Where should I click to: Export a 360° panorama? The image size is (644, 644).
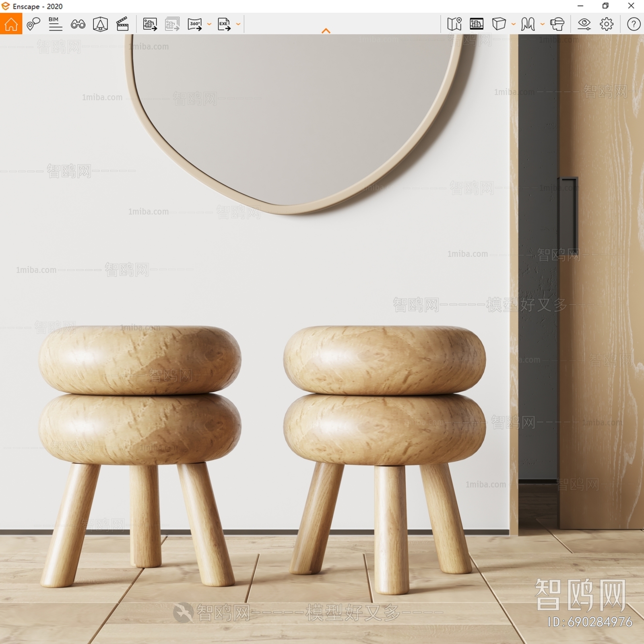click(195, 24)
